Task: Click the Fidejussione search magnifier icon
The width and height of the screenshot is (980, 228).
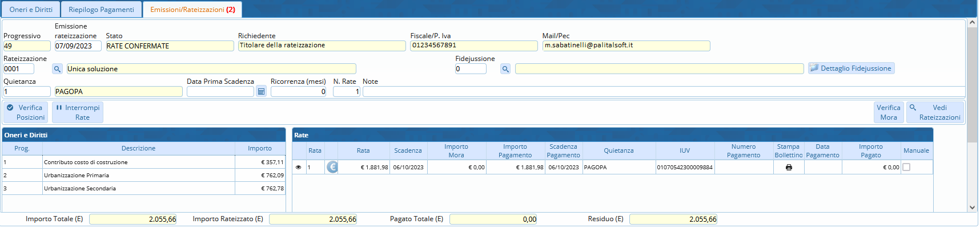Action: (x=505, y=69)
